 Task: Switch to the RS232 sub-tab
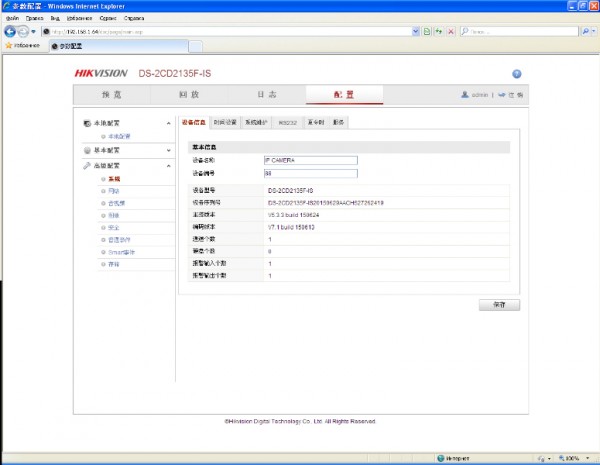click(287, 123)
